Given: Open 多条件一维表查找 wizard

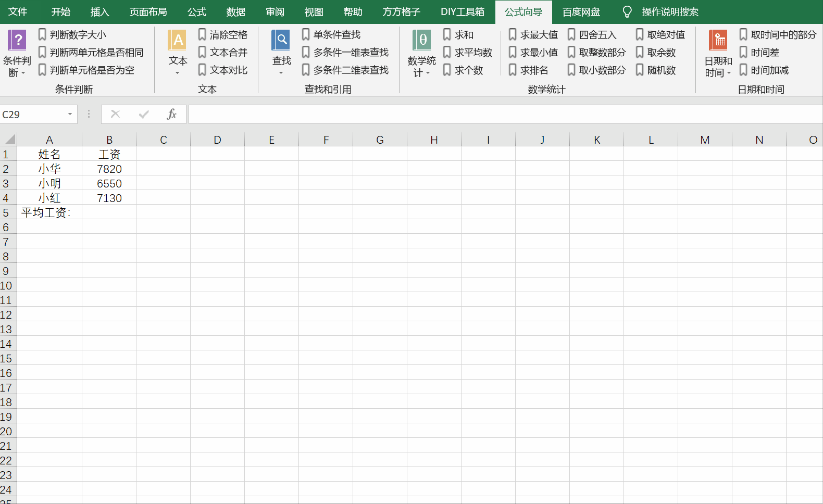Looking at the screenshot, I should [345, 52].
